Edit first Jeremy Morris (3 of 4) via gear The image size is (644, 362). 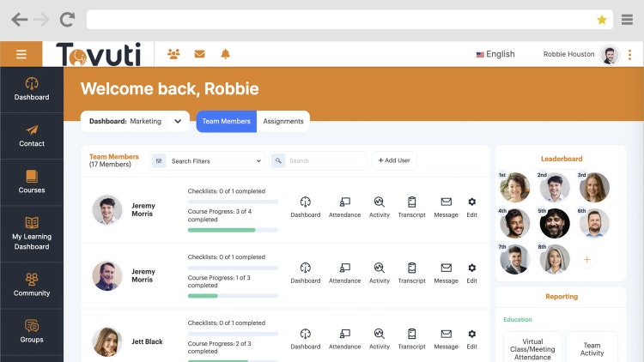pyautogui.click(x=472, y=208)
